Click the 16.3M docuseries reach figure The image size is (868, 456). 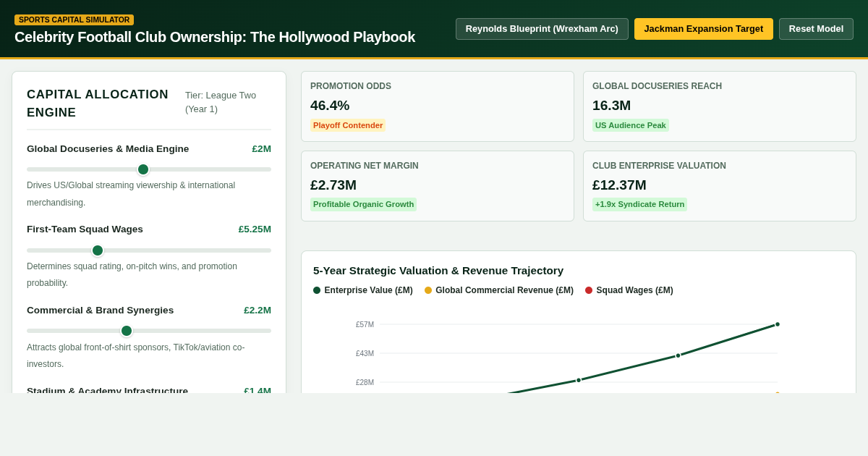[x=611, y=106]
